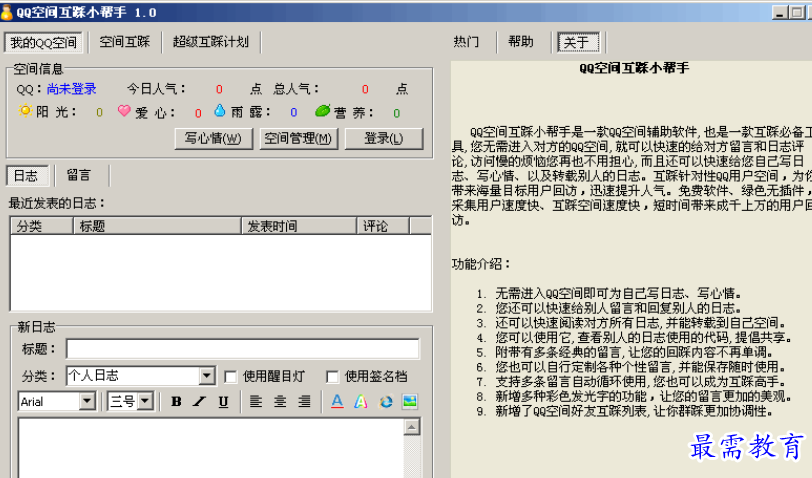This screenshot has width=812, height=478.
Task: Toggle underline formatting button
Action: 223,401
